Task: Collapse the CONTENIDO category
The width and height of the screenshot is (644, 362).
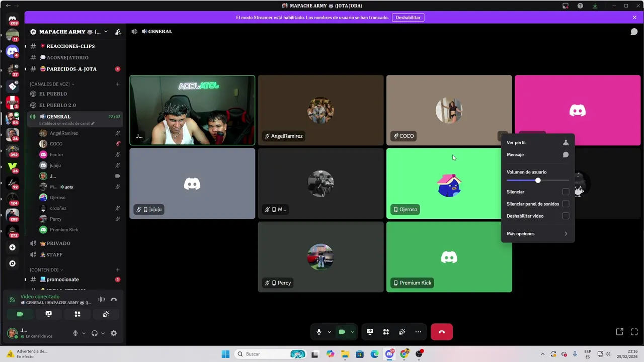Action: click(46, 270)
